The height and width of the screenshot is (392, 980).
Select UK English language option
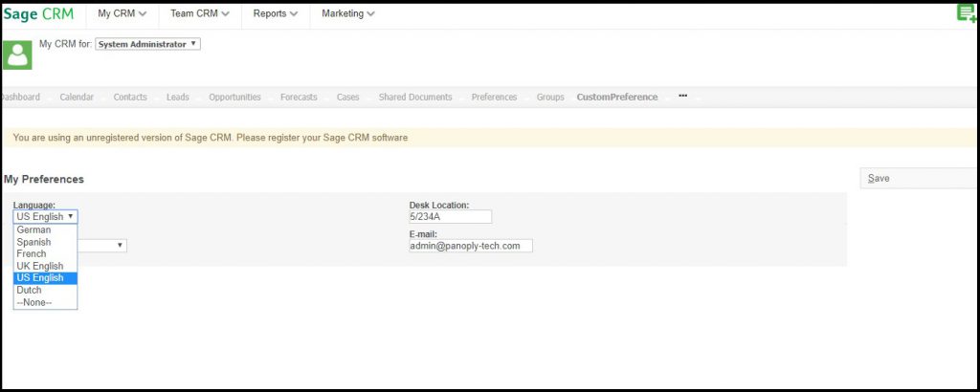[40, 266]
